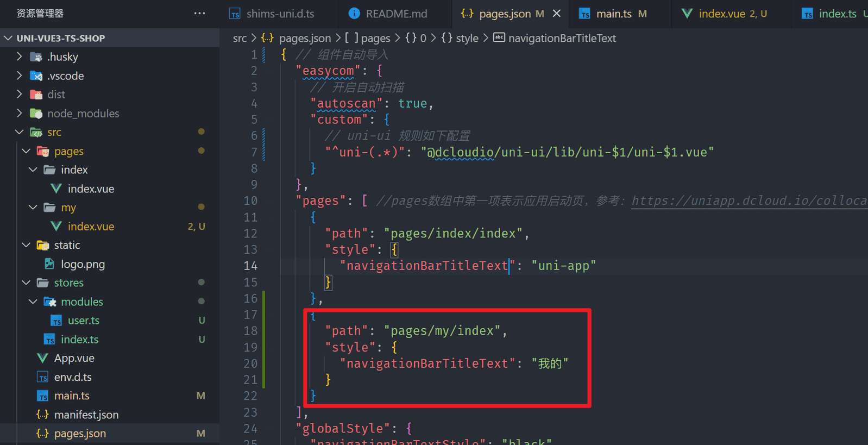Click the Vue icon beside App.vue
868x445 pixels.
tap(42, 358)
